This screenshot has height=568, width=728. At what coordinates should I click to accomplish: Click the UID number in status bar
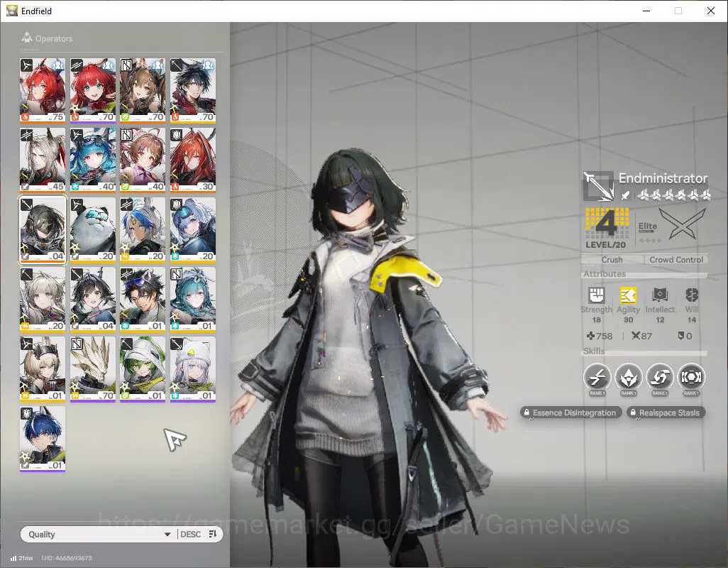67,558
